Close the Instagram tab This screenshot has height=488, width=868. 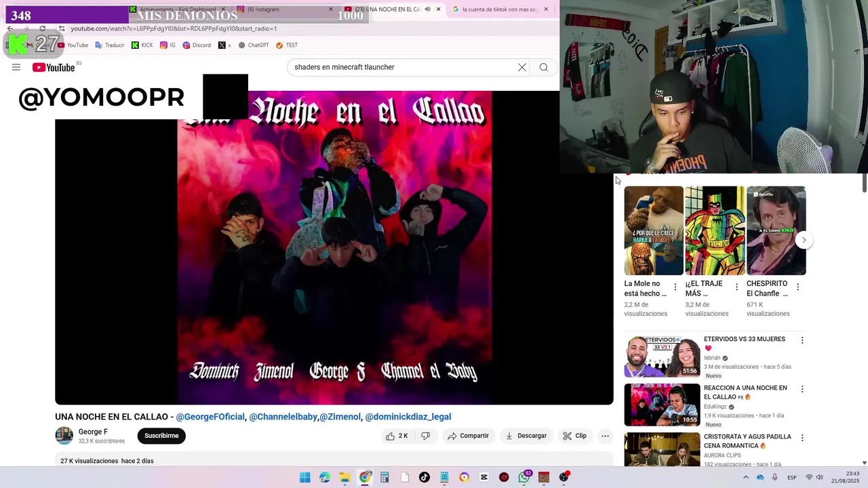point(331,9)
